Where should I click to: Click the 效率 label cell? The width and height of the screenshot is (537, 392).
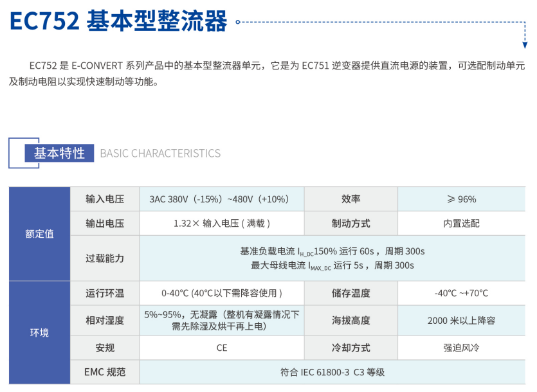pyautogui.click(x=350, y=199)
